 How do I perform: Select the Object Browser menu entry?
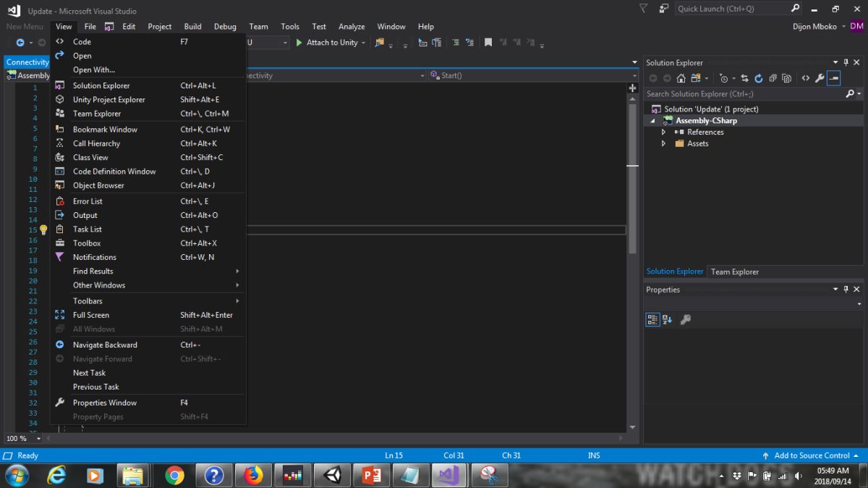[148, 185]
